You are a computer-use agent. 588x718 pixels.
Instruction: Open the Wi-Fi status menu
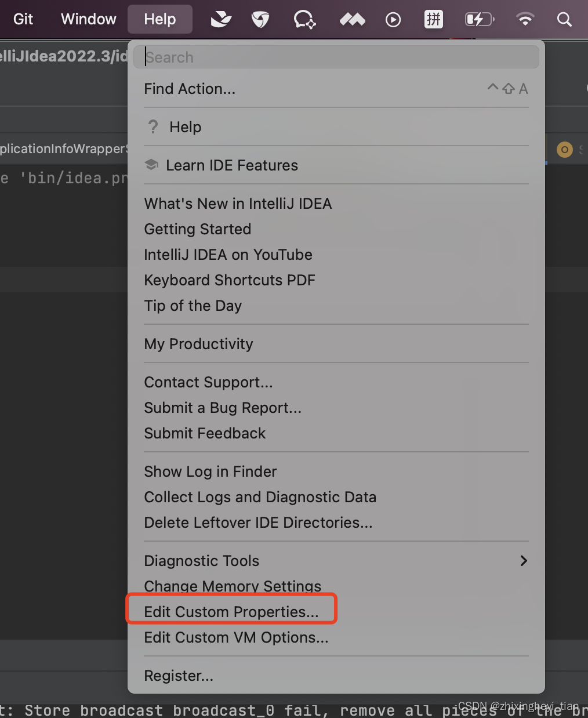point(525,20)
